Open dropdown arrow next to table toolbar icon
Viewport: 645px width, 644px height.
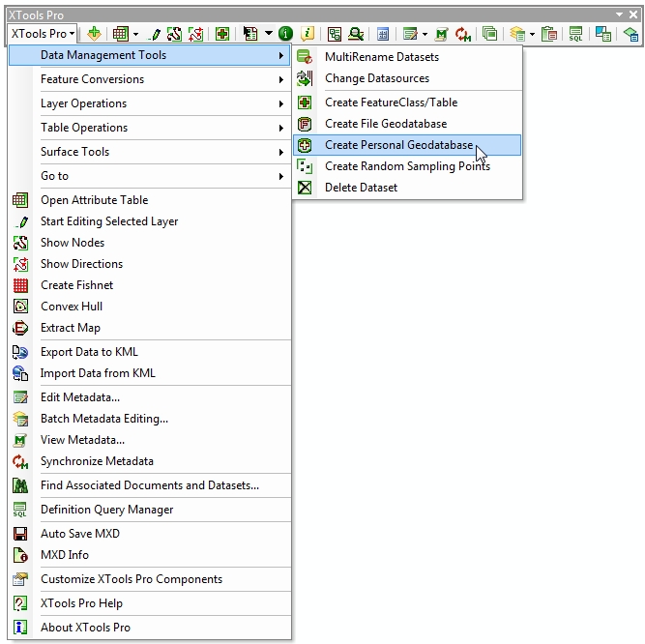[135, 34]
